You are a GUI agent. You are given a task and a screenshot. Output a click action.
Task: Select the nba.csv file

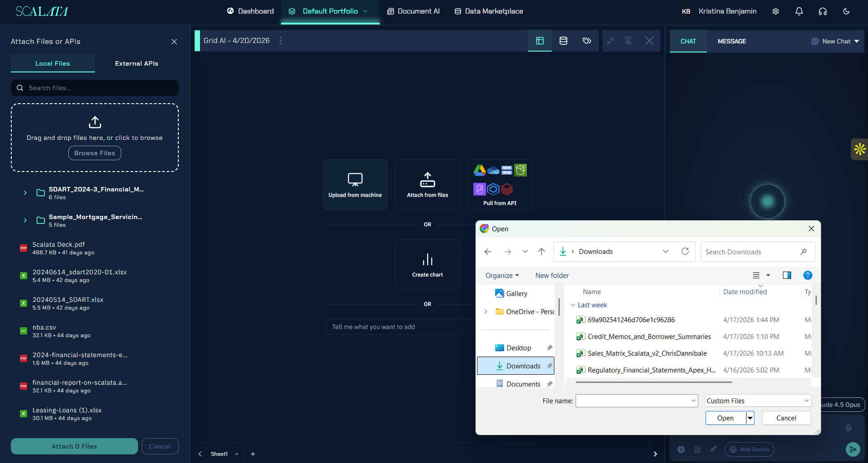click(95, 331)
